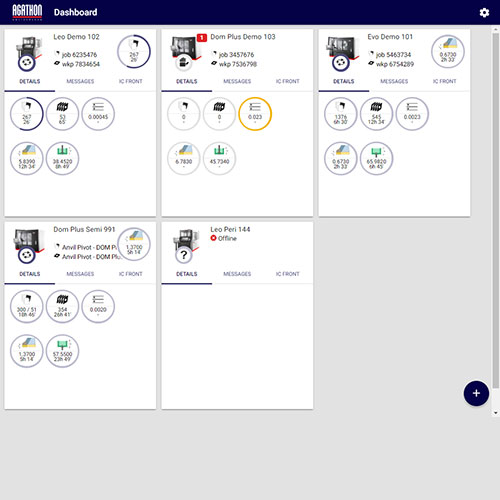This screenshot has height=500, width=500.
Task: Open the settings gear in header
Action: pos(484,13)
